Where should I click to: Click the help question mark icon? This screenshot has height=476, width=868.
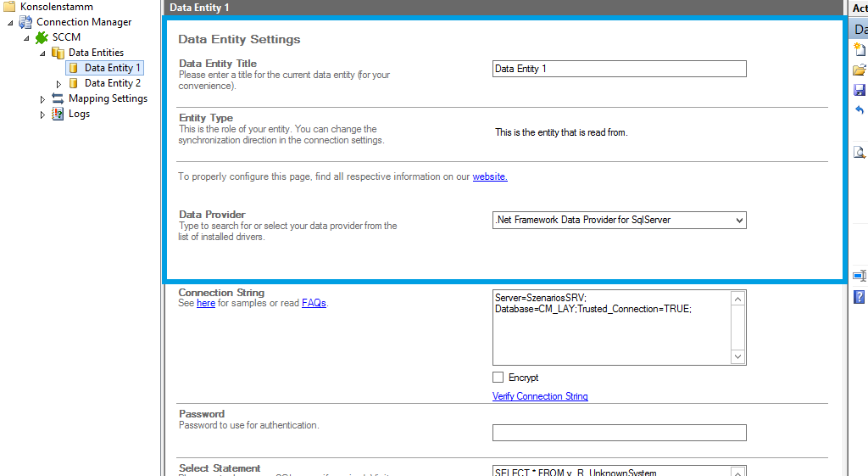860,297
